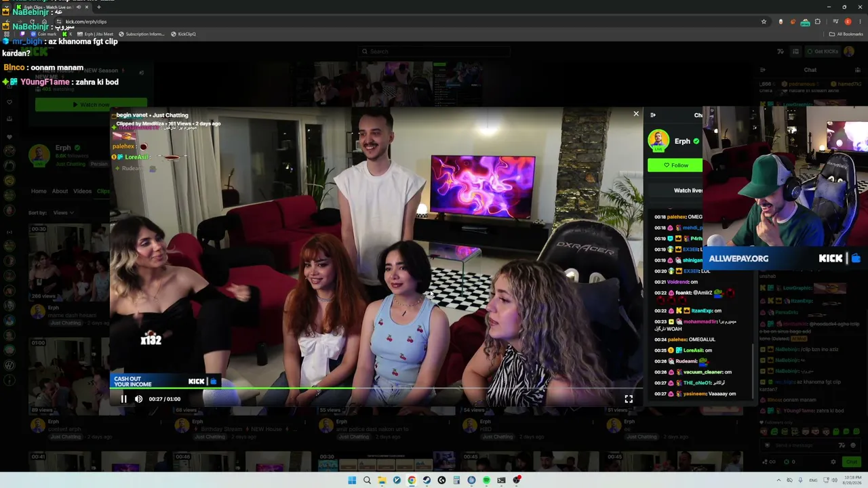
Task: Follow the Erph channel
Action: coord(675,165)
